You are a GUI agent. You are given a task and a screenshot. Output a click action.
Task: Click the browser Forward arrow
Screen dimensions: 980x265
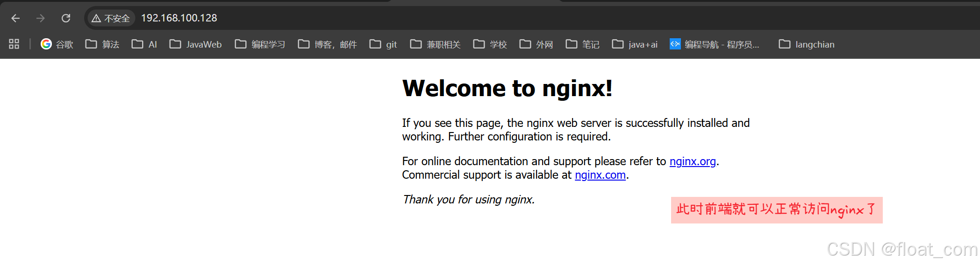[x=41, y=18]
